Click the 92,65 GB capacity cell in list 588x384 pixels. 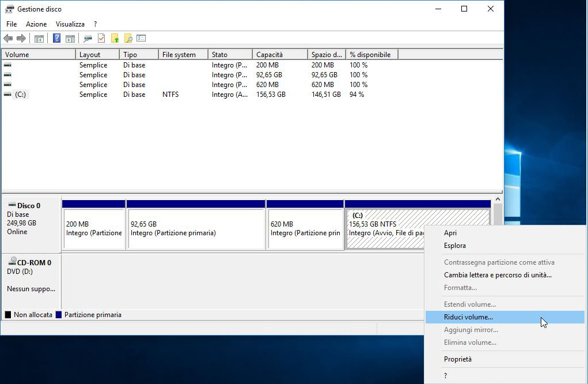tap(269, 75)
